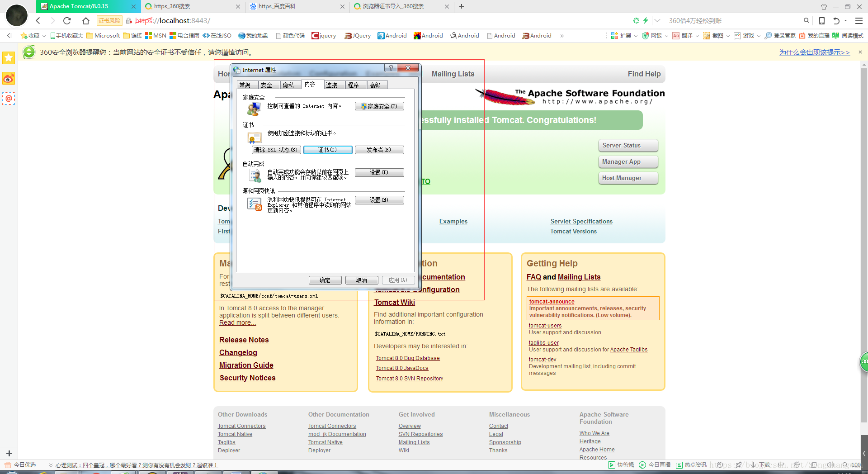Click the 证书(C) button
868x474 pixels.
(x=328, y=150)
